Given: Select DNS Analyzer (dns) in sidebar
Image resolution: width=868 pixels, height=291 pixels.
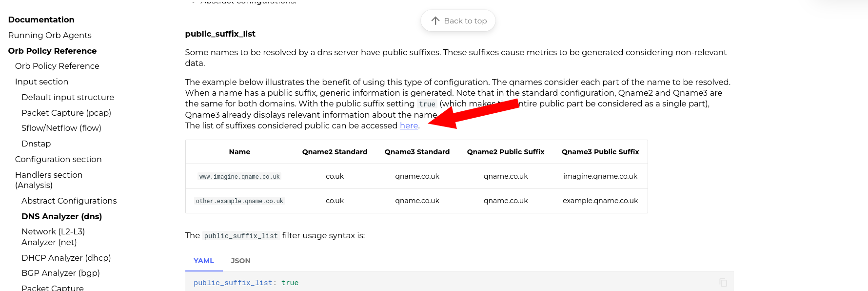Looking at the screenshot, I should click(62, 216).
